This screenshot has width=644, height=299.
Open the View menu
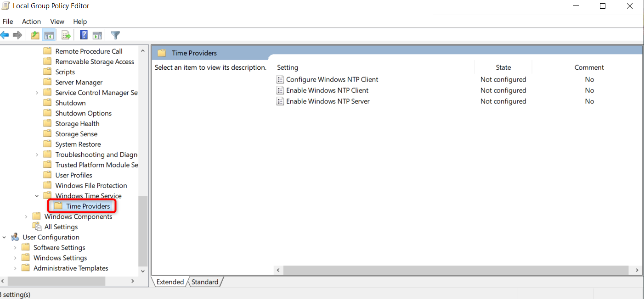tap(57, 22)
